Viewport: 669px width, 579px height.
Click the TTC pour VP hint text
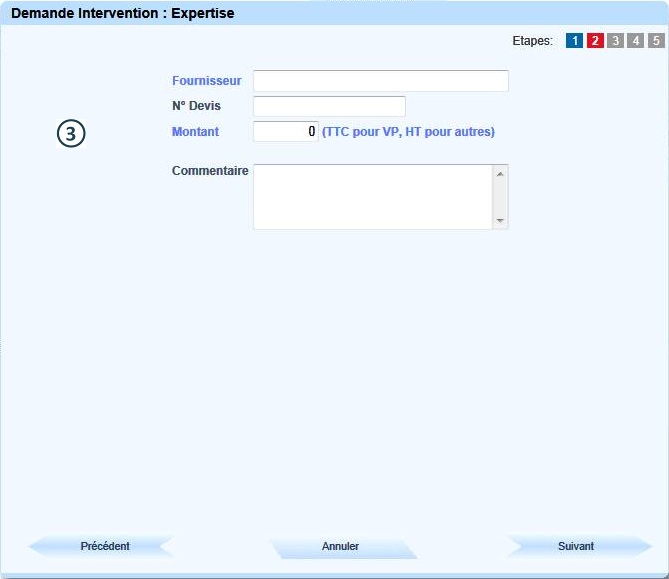click(408, 132)
